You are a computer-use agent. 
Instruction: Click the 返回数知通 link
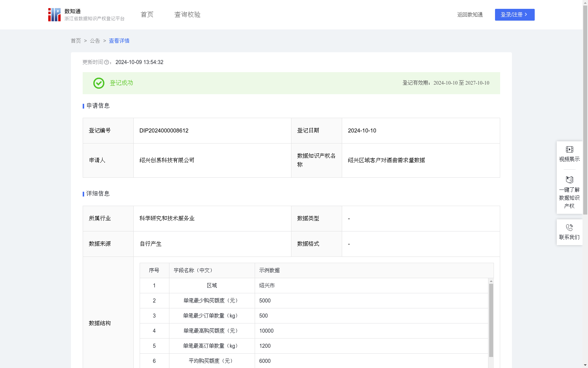point(470,15)
